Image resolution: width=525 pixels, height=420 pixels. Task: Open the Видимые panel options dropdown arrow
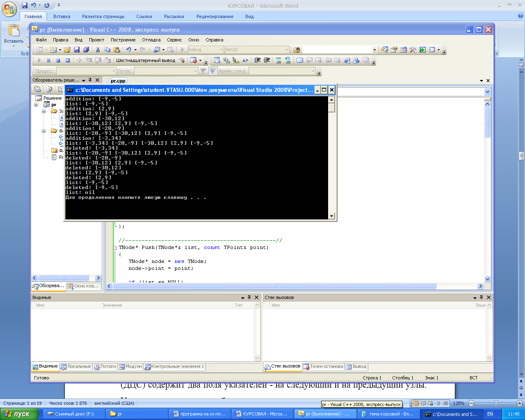(x=243, y=298)
